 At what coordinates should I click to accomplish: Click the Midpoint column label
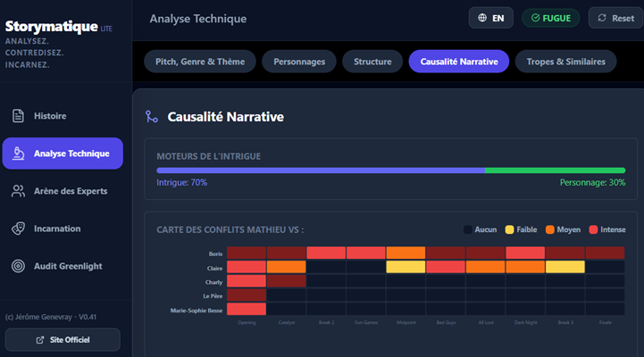click(x=406, y=322)
